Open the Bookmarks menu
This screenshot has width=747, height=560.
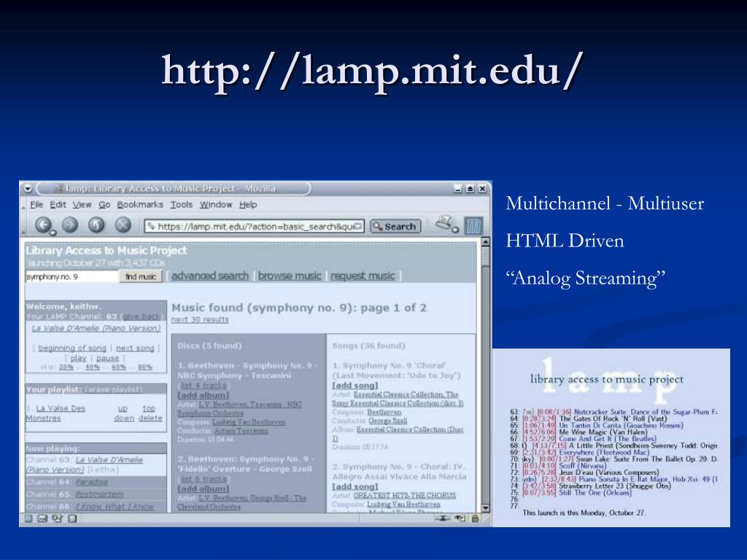(x=140, y=205)
